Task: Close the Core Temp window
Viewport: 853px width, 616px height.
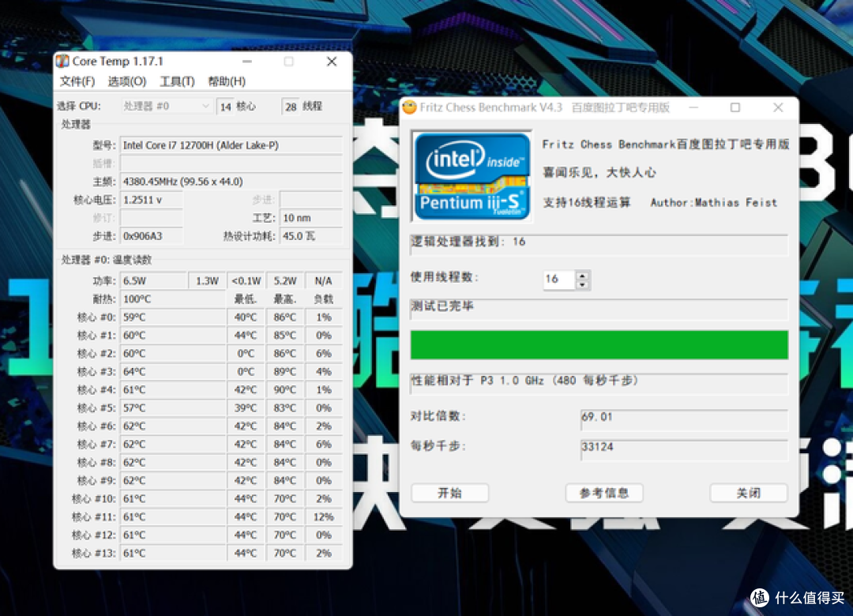Action: point(332,62)
